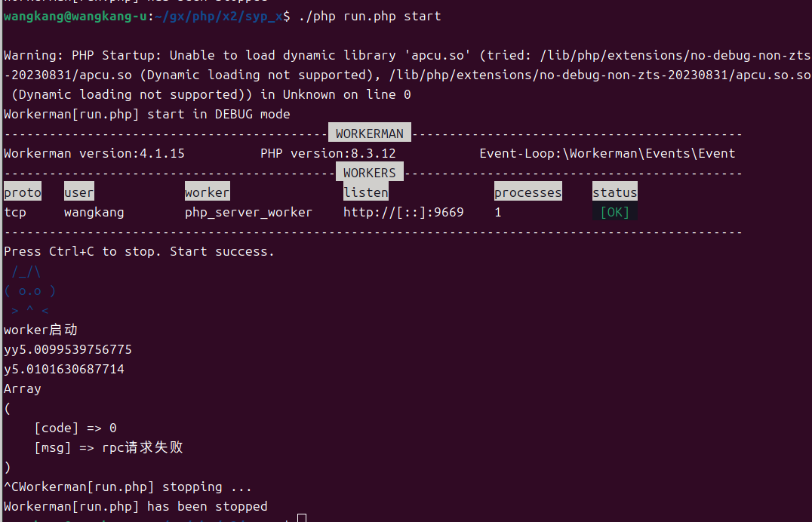
Task: Select 'Workerman[run.php] start in DEBUG mode' line
Action: click(147, 114)
